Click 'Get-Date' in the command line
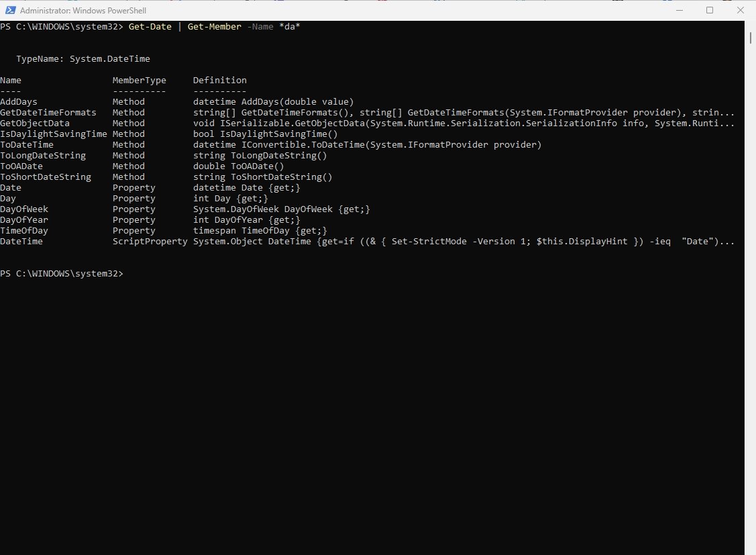Viewport: 756px width, 555px height. point(150,27)
